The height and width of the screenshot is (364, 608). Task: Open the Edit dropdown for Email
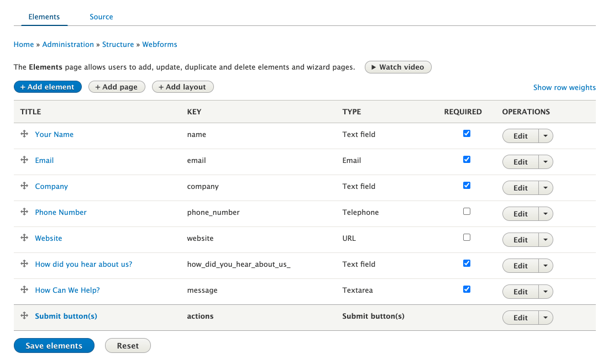tap(545, 162)
